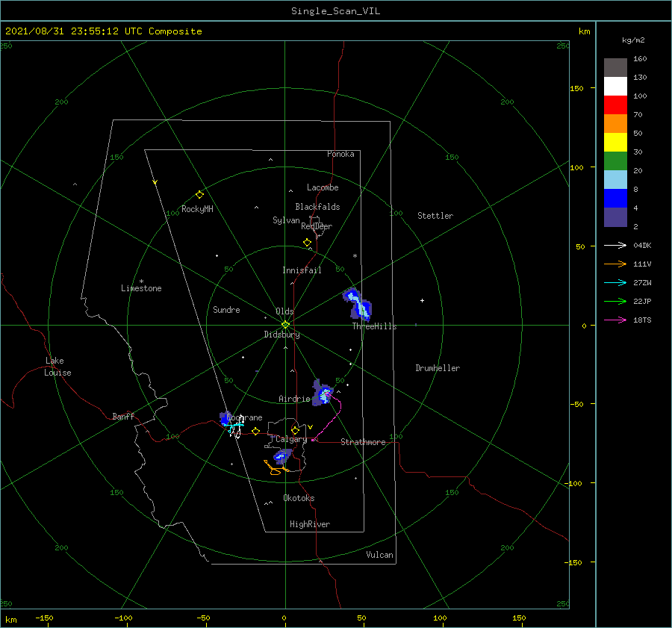Click the cyan 27ZW track arrow in legend
This screenshot has width=672, height=628.
(x=615, y=282)
